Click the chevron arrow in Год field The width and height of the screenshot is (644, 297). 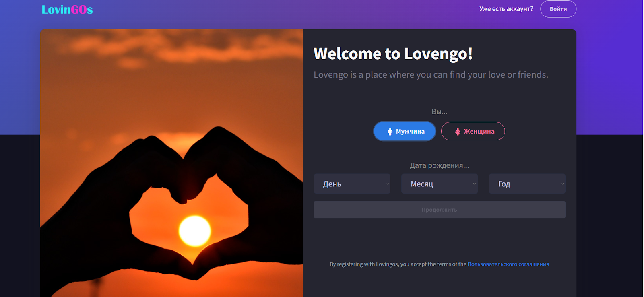pyautogui.click(x=562, y=184)
